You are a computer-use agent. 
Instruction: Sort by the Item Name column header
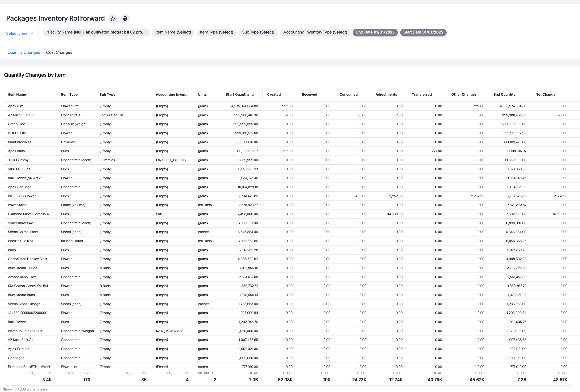(x=30, y=95)
